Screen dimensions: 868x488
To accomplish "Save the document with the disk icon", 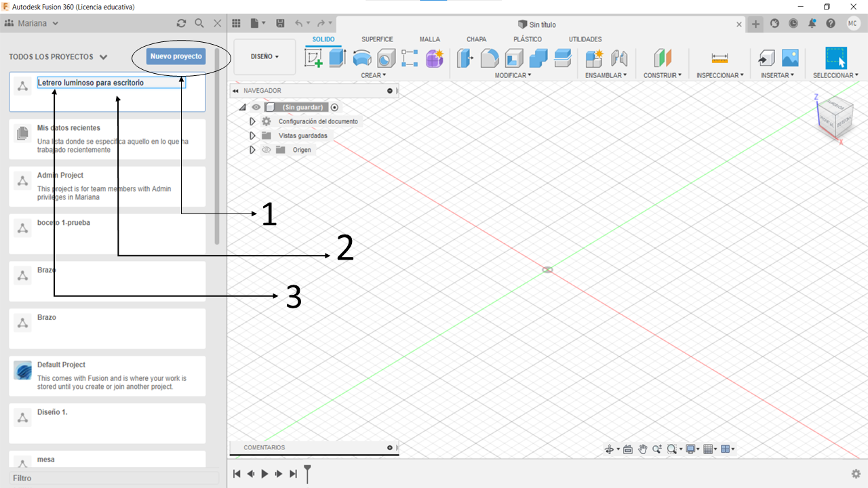I will [280, 23].
